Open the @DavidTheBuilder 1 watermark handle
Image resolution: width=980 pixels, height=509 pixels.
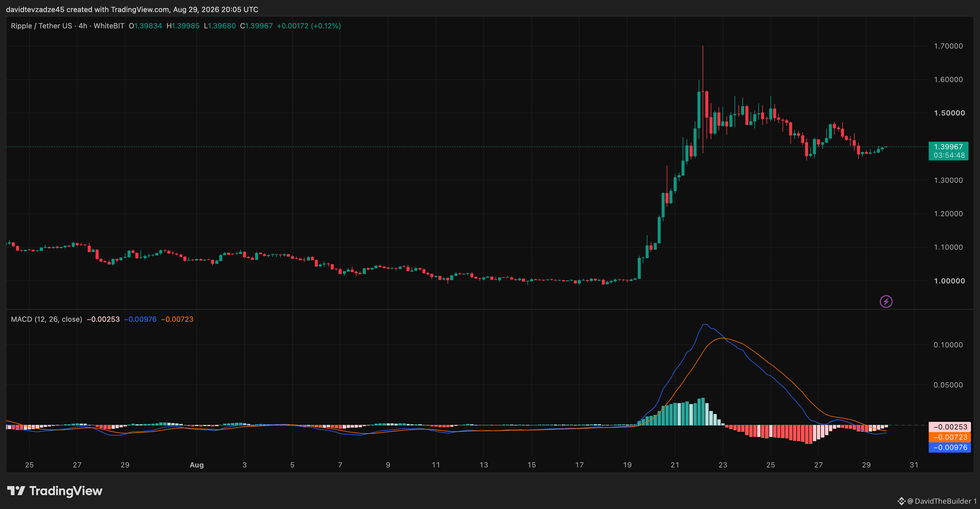tap(942, 501)
